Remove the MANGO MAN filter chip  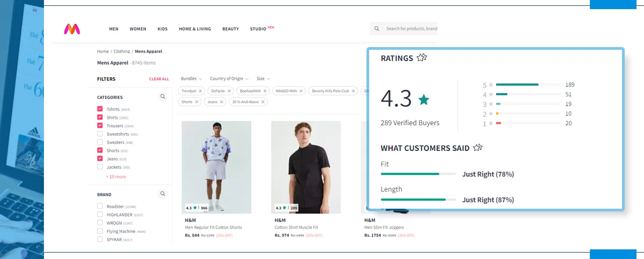tap(301, 91)
